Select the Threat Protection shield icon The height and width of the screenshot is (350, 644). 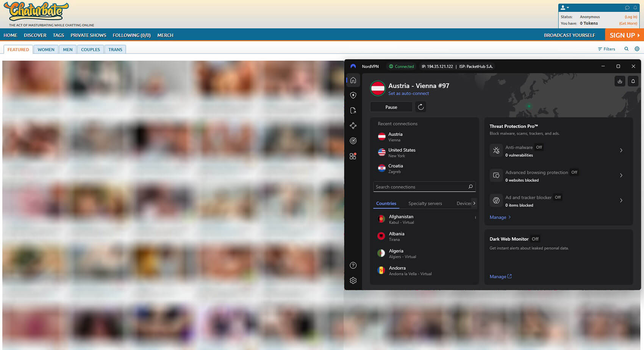click(353, 95)
